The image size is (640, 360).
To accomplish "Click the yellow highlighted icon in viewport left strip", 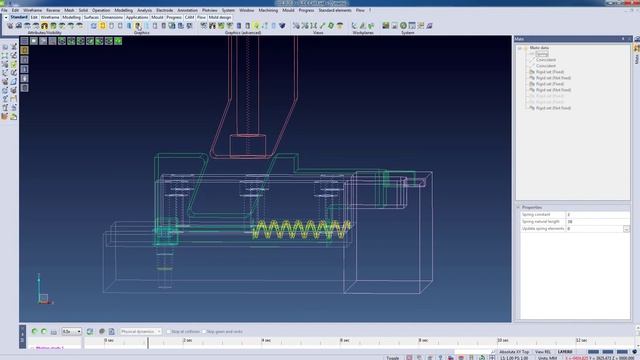I will [24, 50].
